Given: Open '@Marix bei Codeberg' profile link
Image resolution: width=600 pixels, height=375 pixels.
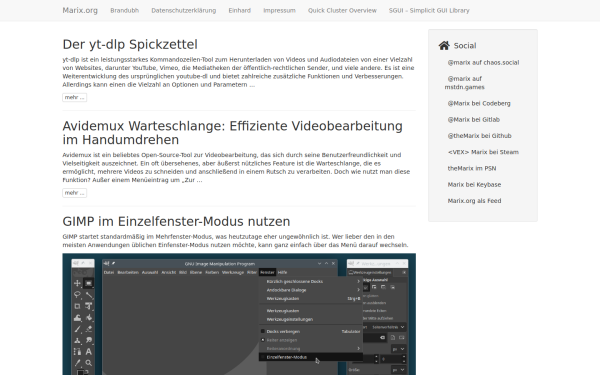Looking at the screenshot, I should pyautogui.click(x=479, y=103).
